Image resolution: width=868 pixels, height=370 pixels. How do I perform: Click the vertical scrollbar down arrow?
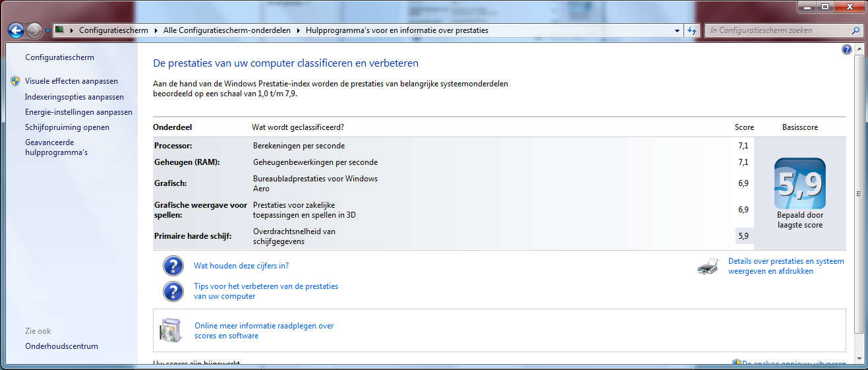pyautogui.click(x=859, y=359)
